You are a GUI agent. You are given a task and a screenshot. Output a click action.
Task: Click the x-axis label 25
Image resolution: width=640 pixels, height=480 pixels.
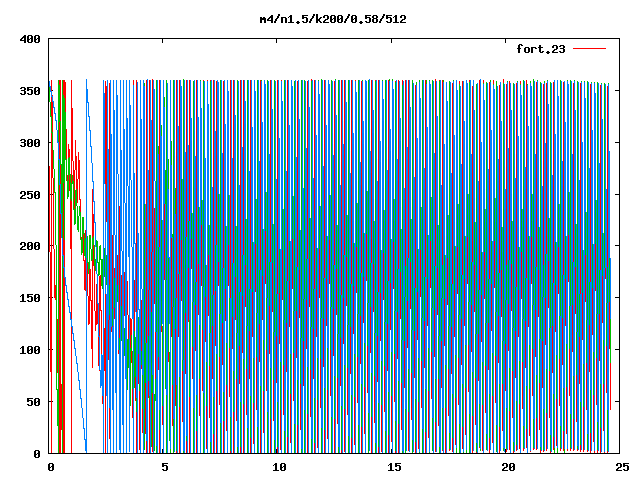(x=622, y=467)
